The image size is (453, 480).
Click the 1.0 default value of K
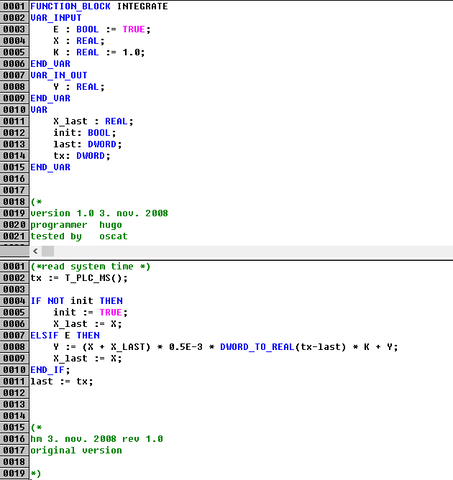131,52
